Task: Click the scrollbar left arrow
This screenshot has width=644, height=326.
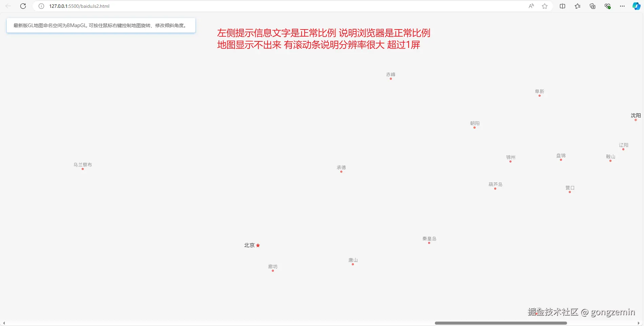Action: pos(4,323)
